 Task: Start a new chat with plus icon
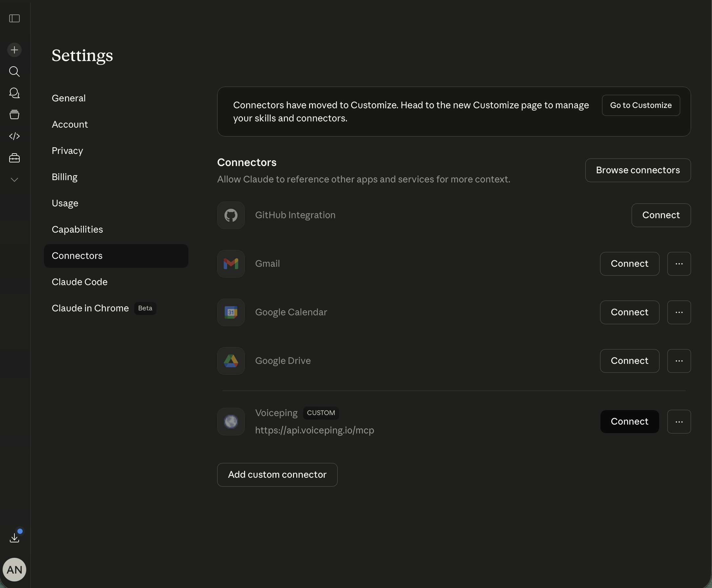click(14, 50)
